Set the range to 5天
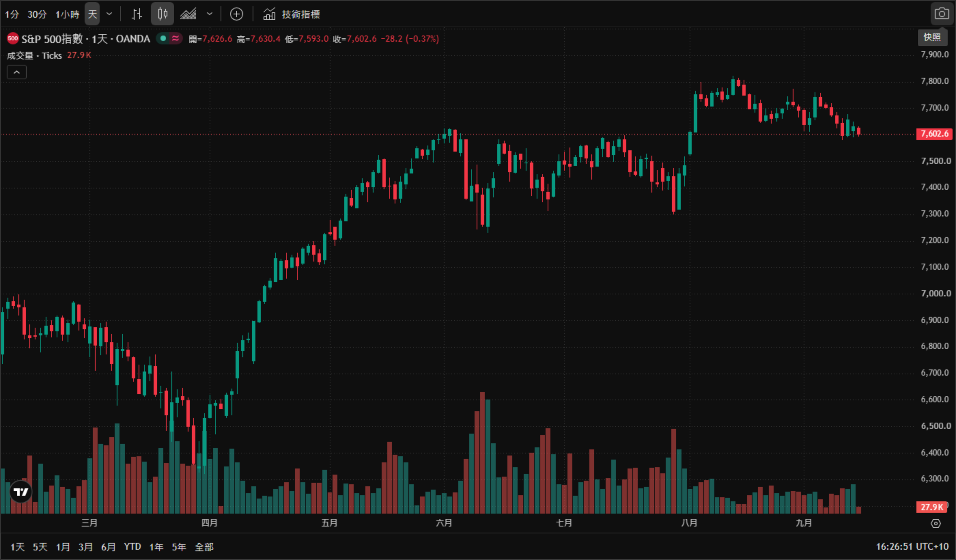 coord(40,547)
